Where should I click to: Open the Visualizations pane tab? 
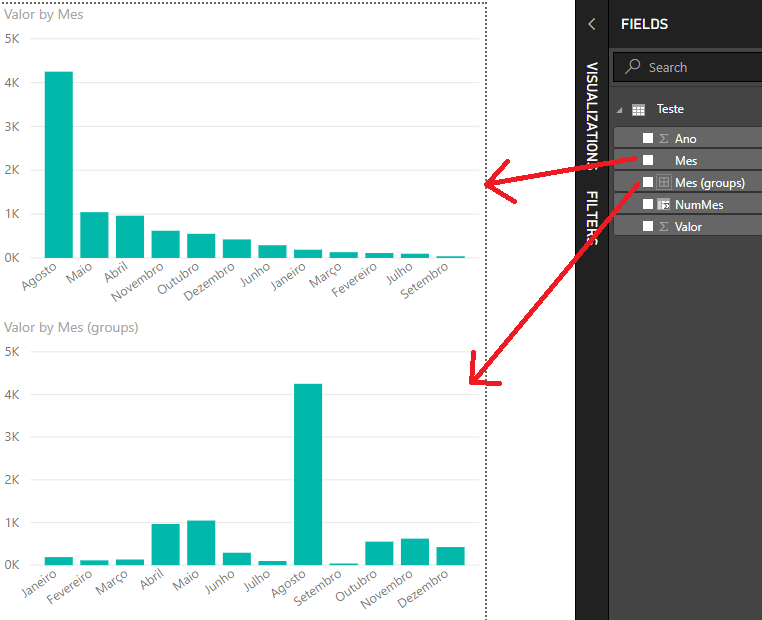coord(592,110)
